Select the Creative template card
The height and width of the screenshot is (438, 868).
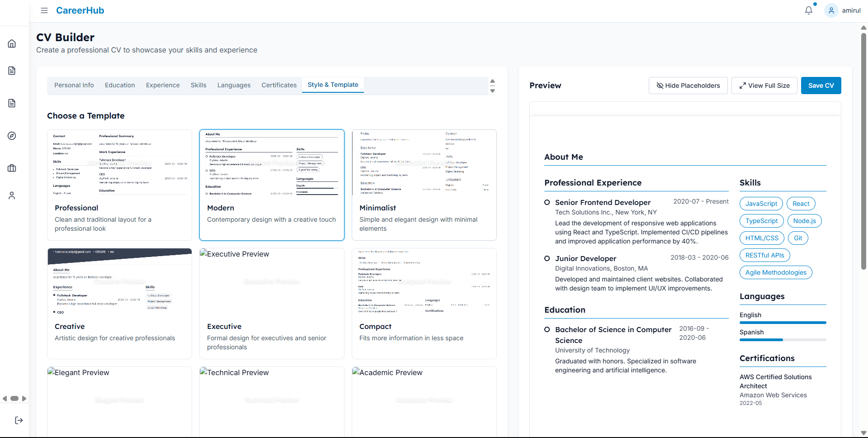point(119,303)
